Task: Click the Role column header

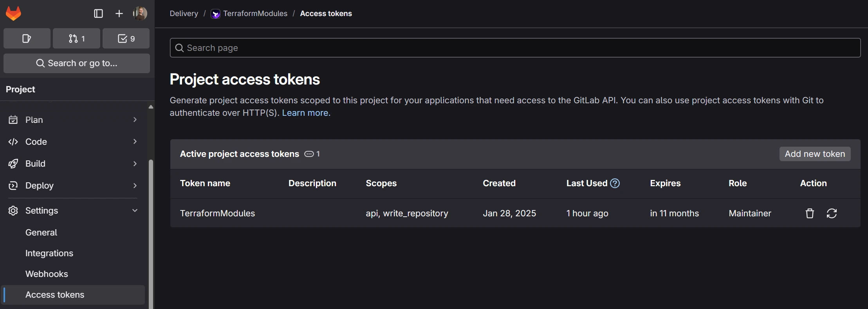Action: tap(738, 183)
